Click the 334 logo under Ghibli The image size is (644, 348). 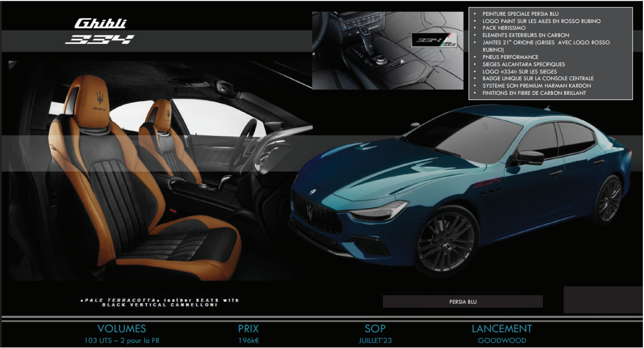point(99,40)
